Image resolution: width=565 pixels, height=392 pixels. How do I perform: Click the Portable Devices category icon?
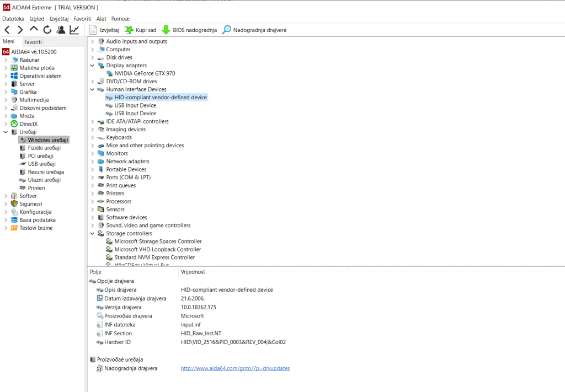point(101,169)
